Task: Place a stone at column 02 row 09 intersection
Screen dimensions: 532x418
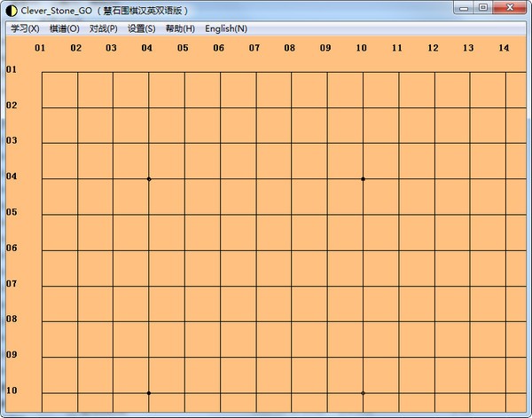Action: tap(78, 358)
